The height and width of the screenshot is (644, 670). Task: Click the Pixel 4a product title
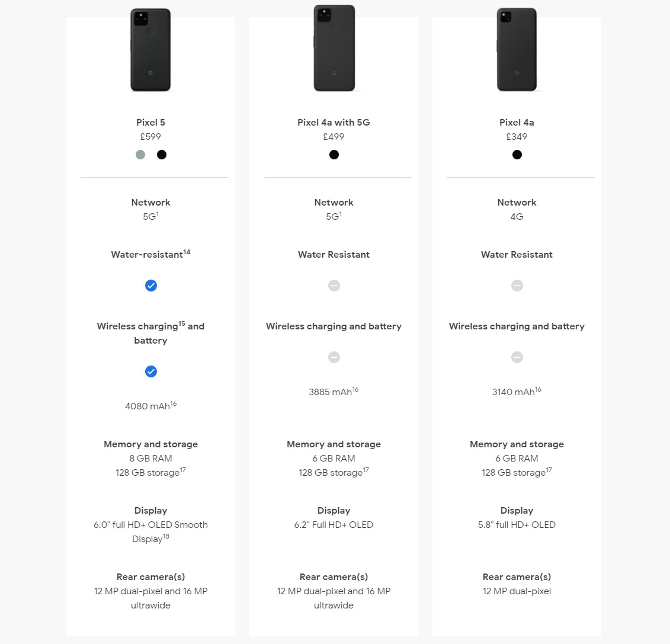point(517,123)
